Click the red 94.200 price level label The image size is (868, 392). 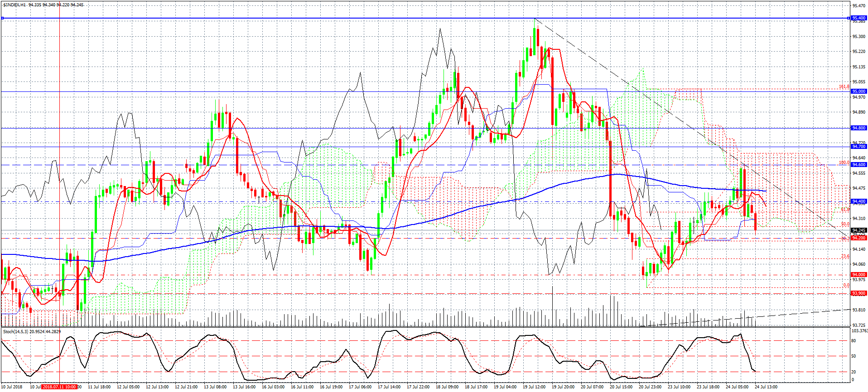tap(858, 238)
